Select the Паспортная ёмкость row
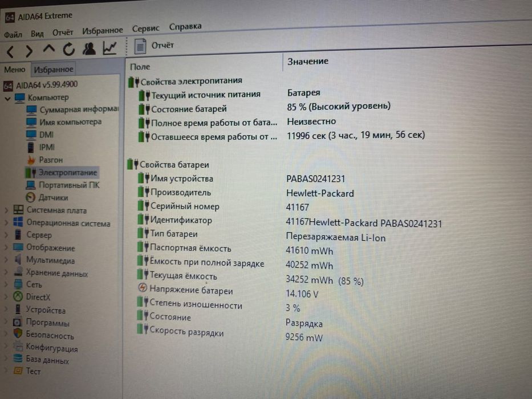Image resolution: width=532 pixels, height=399 pixels. click(x=235, y=250)
